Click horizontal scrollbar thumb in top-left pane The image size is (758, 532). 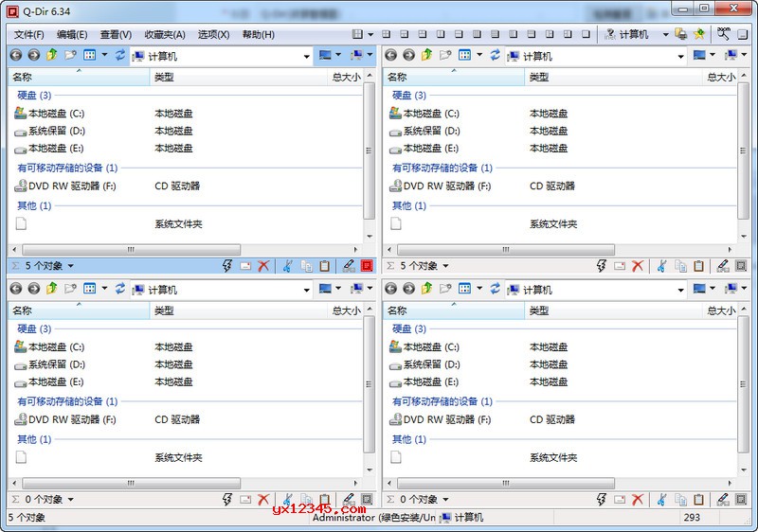(131, 250)
